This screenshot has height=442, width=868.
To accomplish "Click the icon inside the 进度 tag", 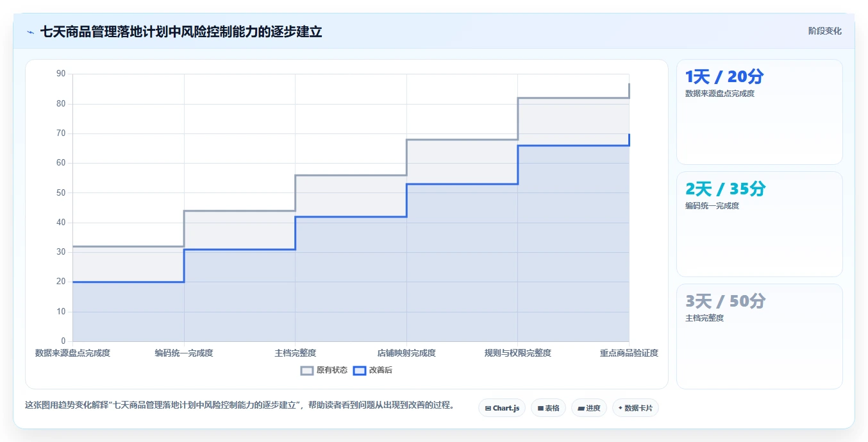I will [x=581, y=408].
